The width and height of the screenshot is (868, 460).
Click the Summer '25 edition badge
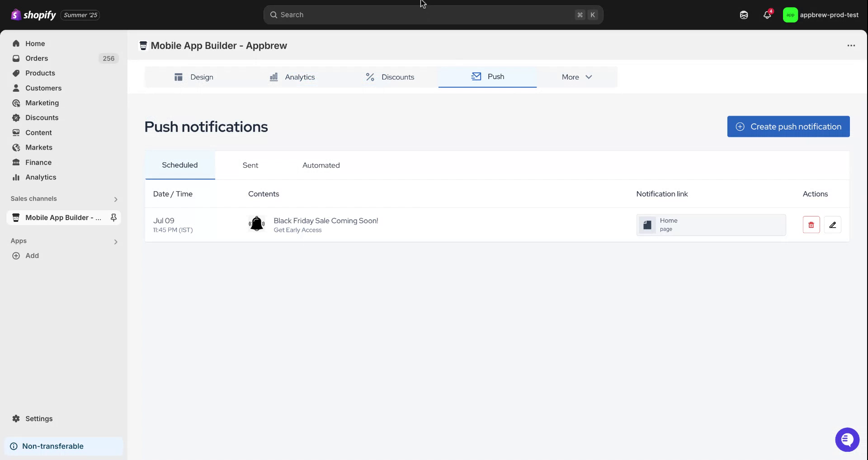point(80,15)
